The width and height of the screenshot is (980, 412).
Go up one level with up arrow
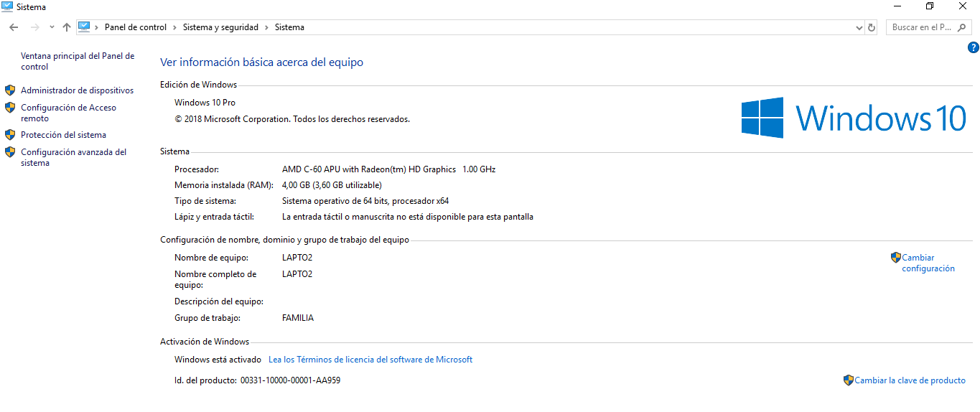tap(67, 27)
